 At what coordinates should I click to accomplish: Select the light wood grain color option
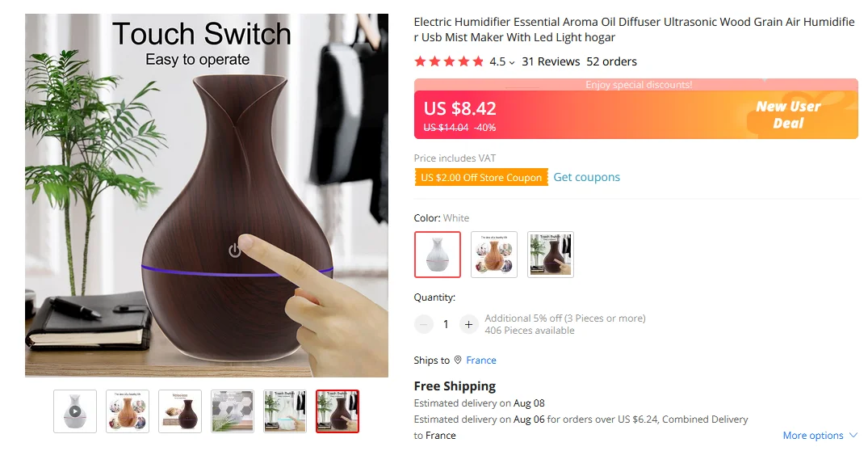click(x=494, y=255)
